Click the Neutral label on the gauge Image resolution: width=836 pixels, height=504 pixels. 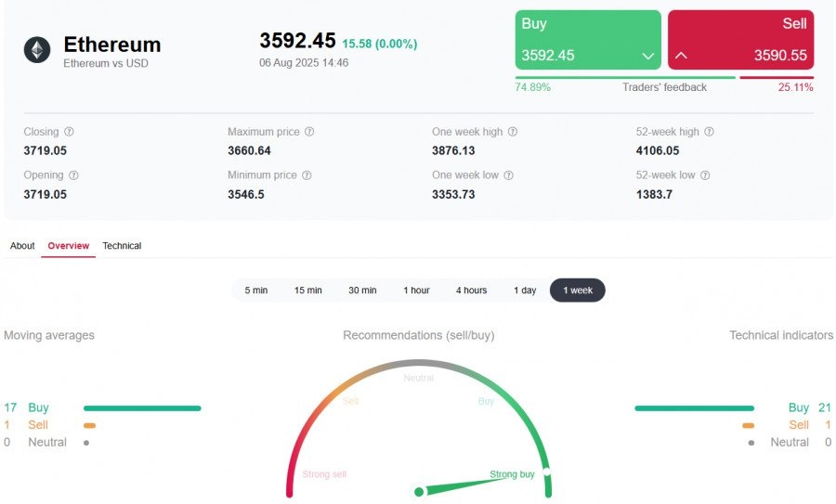point(419,378)
